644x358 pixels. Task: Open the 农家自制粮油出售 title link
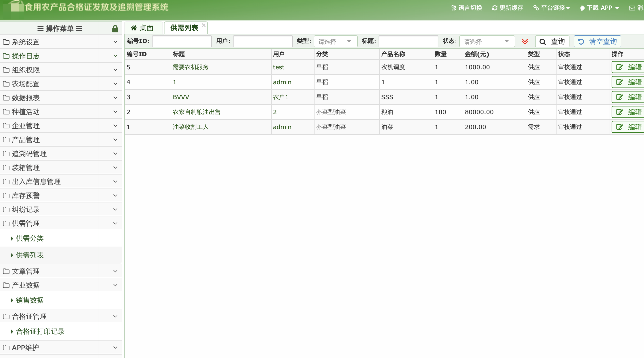point(196,112)
